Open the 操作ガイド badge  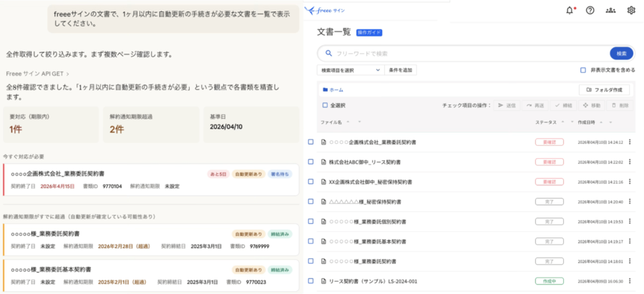coord(369,32)
